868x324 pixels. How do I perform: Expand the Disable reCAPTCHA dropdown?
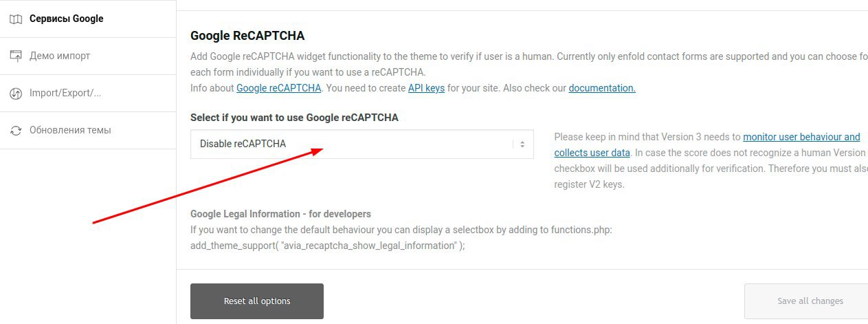coord(361,144)
